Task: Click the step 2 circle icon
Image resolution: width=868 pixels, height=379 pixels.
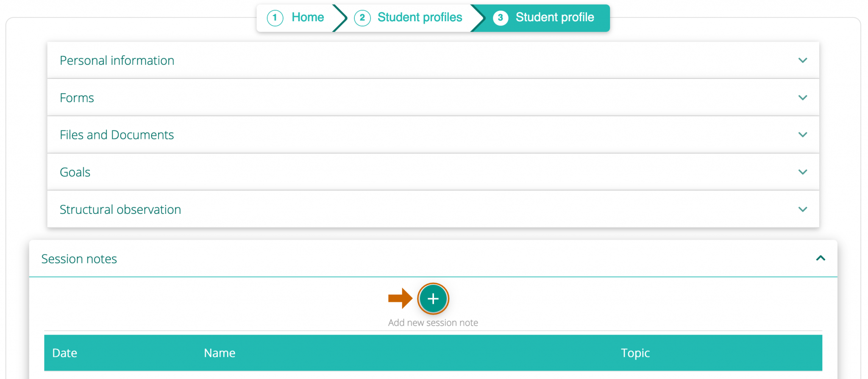Action: pyautogui.click(x=362, y=18)
